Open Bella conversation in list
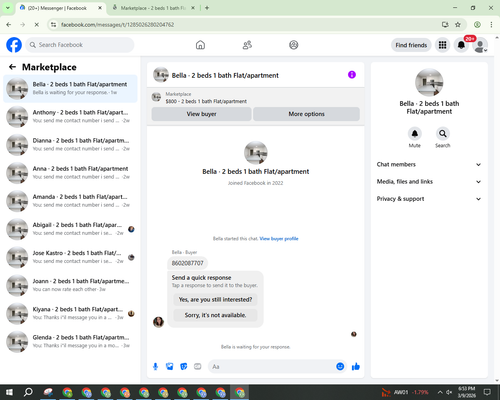Image resolution: width=500 pixels, height=400 pixels. tap(70, 89)
